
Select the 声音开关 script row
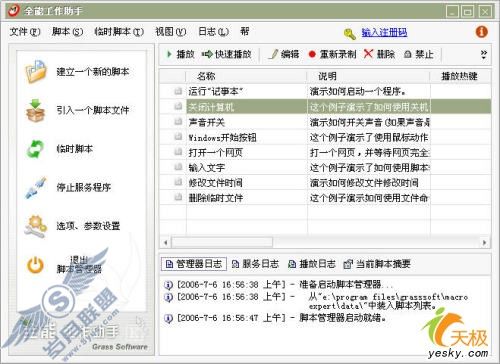(x=325, y=122)
